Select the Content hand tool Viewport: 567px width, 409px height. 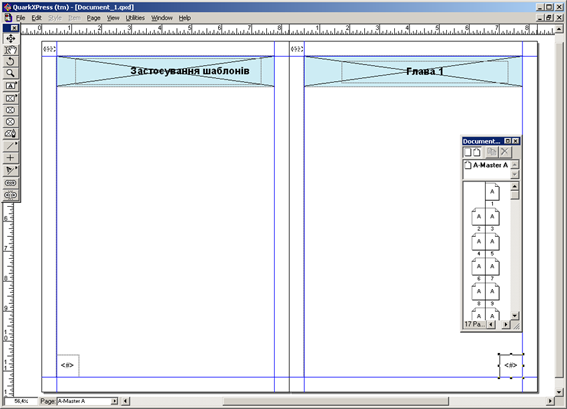(10, 50)
